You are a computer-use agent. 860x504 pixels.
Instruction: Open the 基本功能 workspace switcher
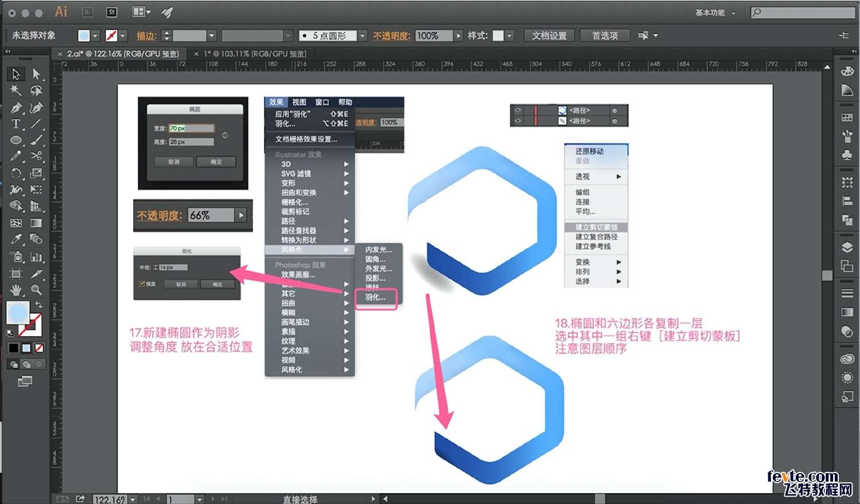click(x=716, y=12)
